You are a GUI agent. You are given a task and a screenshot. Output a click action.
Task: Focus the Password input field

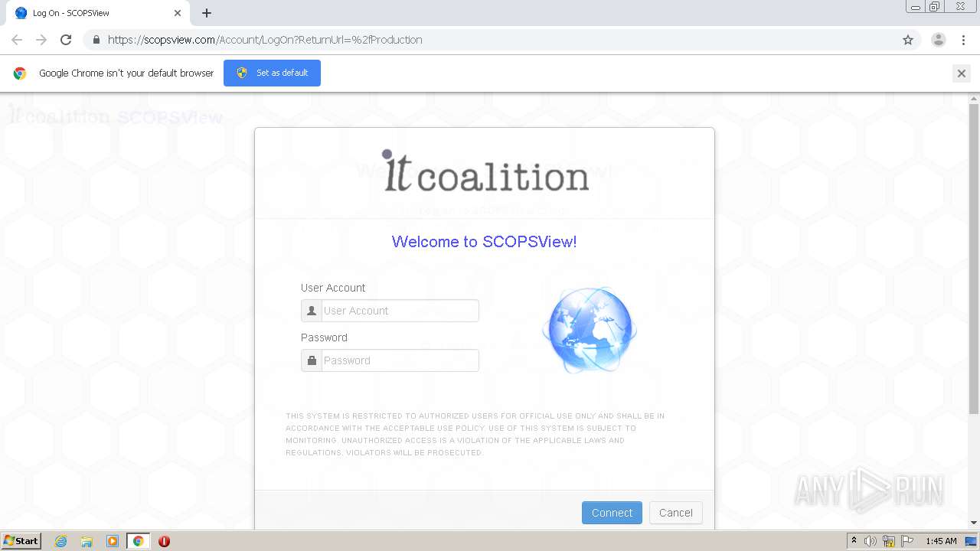pyautogui.click(x=400, y=360)
